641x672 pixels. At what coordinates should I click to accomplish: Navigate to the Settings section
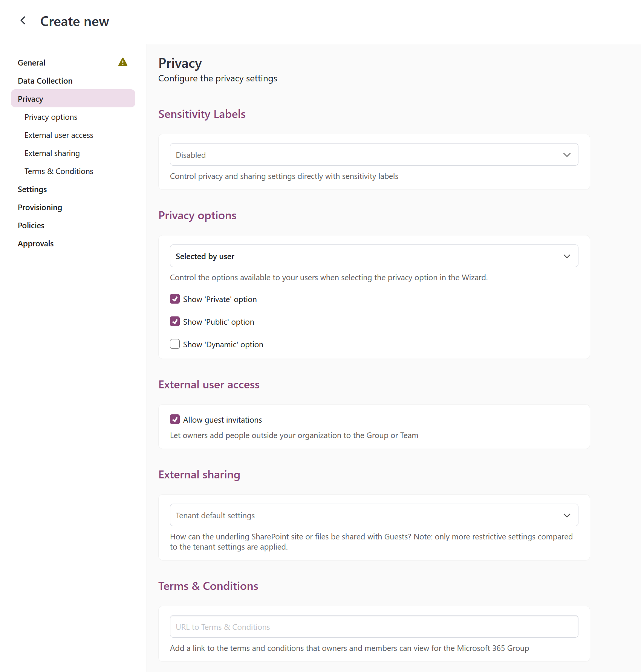[x=32, y=189]
